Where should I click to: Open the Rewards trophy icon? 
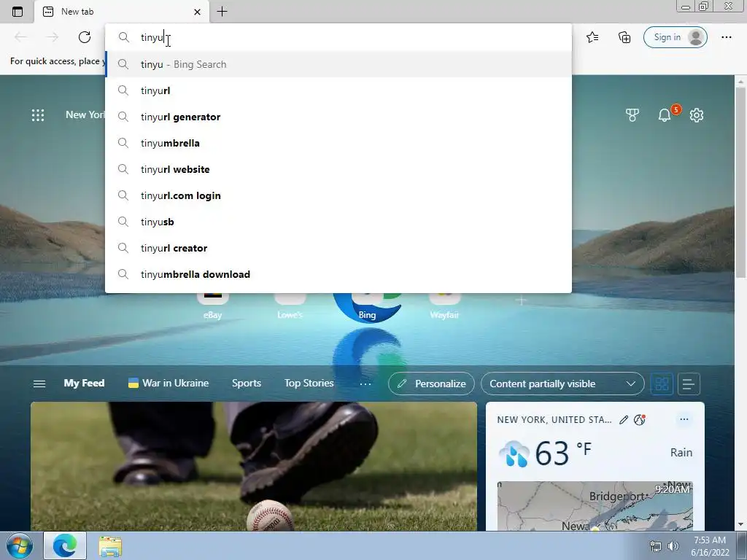(x=632, y=114)
